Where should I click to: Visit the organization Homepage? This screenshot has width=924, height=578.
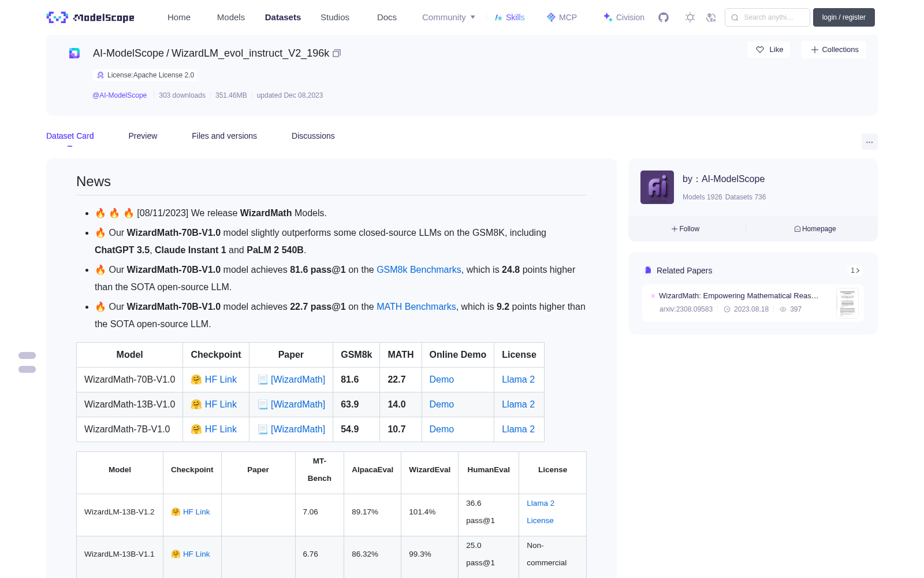point(815,229)
